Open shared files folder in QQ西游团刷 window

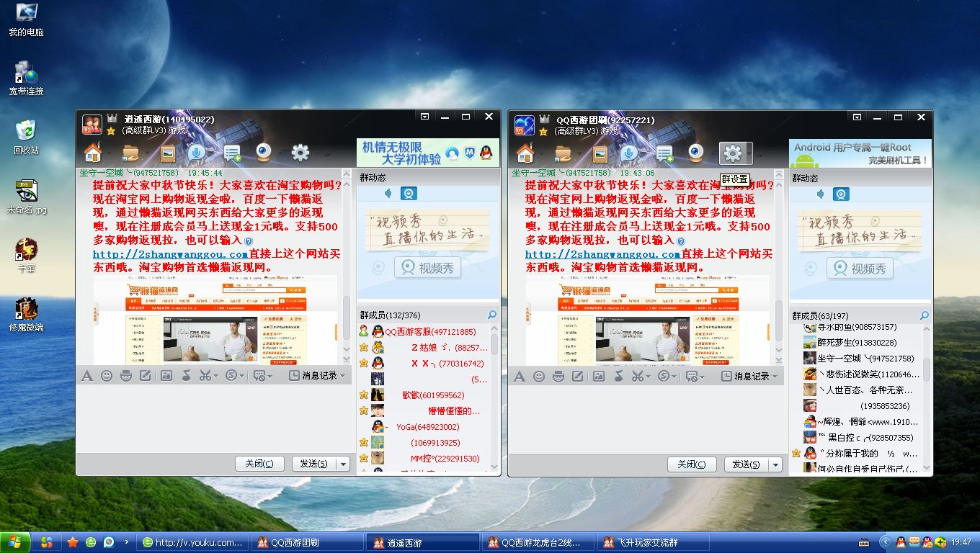(563, 153)
